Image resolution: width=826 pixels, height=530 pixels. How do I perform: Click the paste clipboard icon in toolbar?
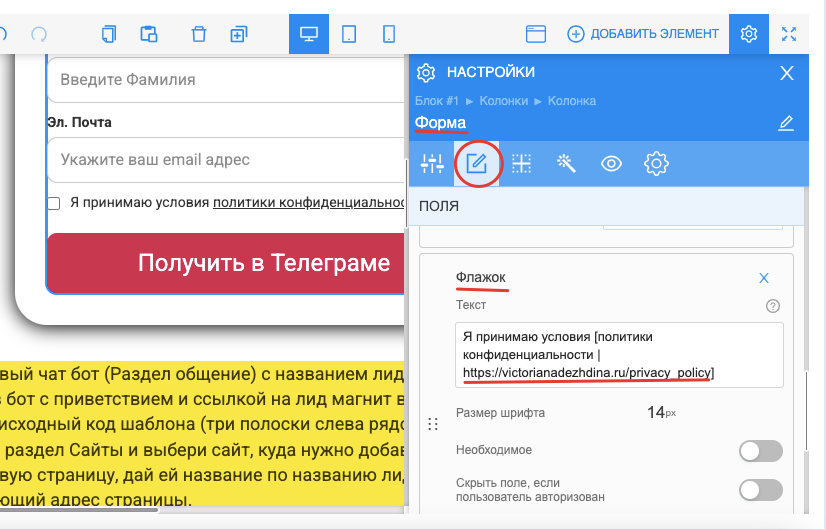point(149,34)
